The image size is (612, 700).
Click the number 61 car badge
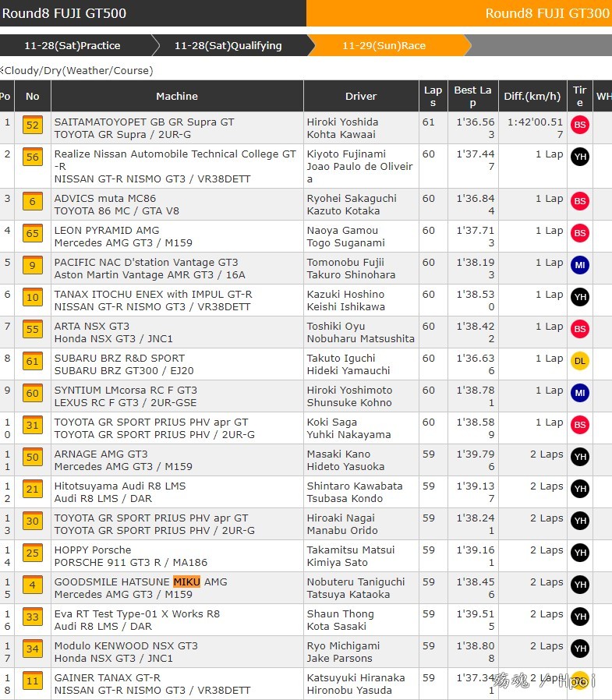(33, 361)
